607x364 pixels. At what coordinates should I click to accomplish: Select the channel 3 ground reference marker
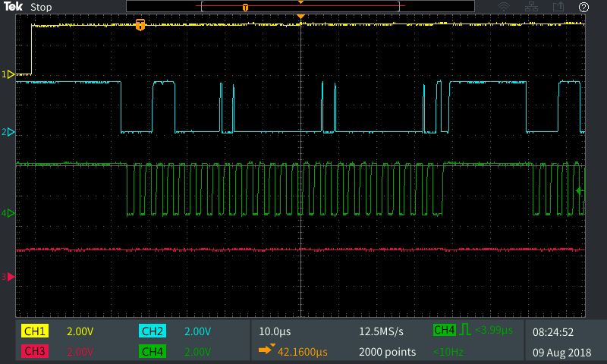click(8, 277)
